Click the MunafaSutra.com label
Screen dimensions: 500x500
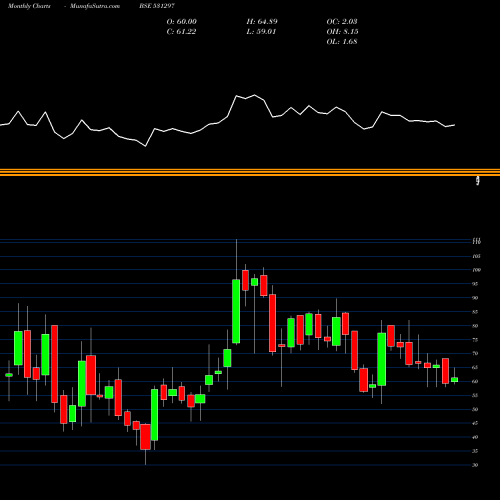(95, 6)
